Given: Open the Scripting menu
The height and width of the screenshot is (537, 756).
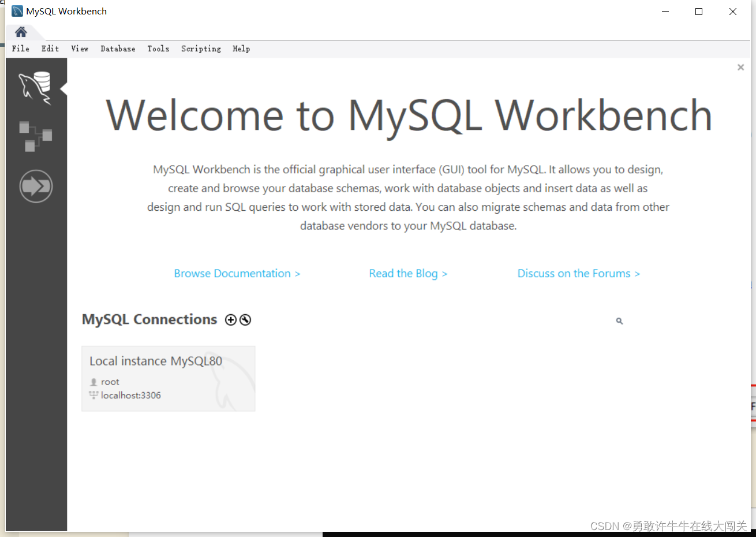Looking at the screenshot, I should (x=201, y=49).
